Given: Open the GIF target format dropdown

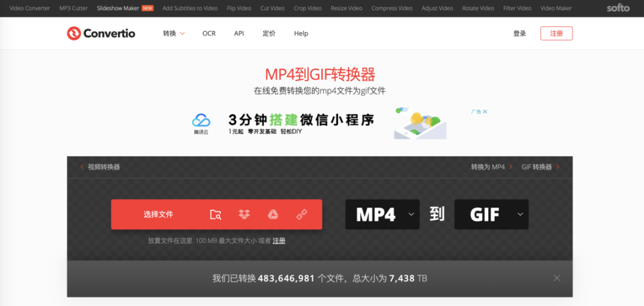Looking at the screenshot, I should (491, 214).
